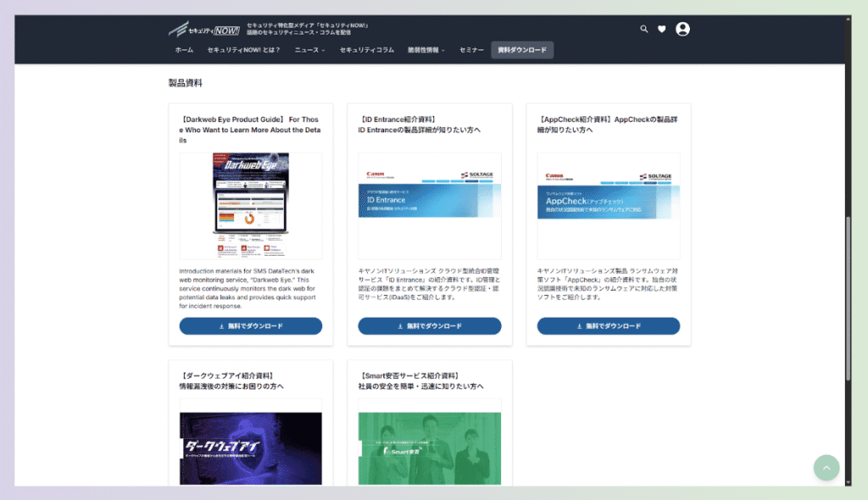Click the ホーム navigation link
The image size is (868, 500).
click(183, 50)
